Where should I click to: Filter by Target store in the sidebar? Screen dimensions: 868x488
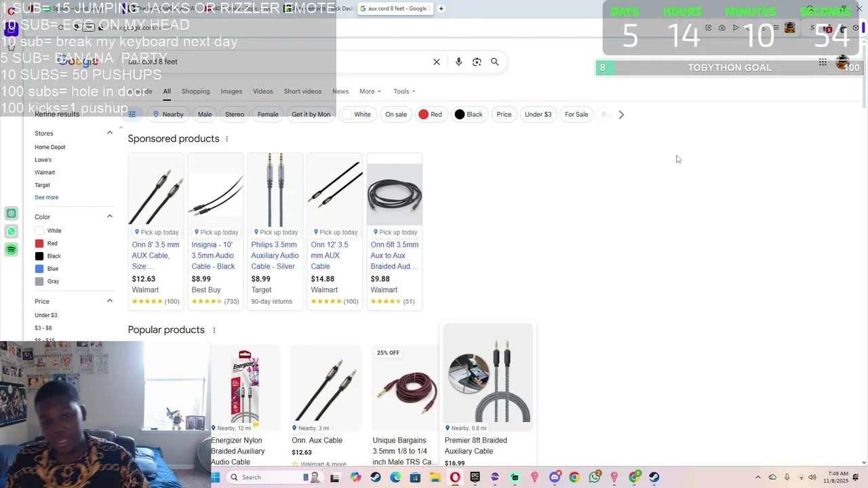pyautogui.click(x=42, y=185)
